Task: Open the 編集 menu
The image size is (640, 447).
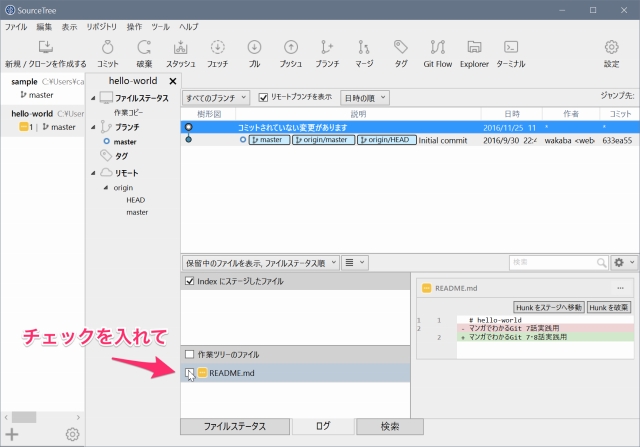Action: 44,27
